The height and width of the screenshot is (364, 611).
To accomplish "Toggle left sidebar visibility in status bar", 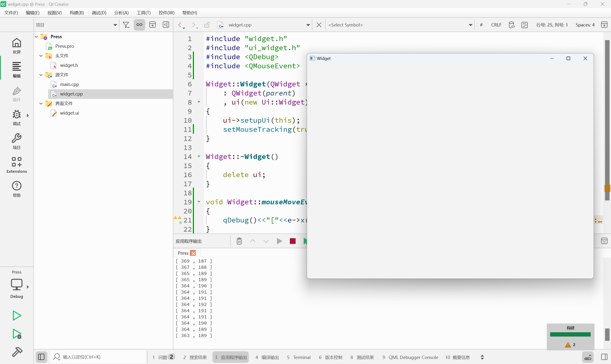I will [41, 357].
